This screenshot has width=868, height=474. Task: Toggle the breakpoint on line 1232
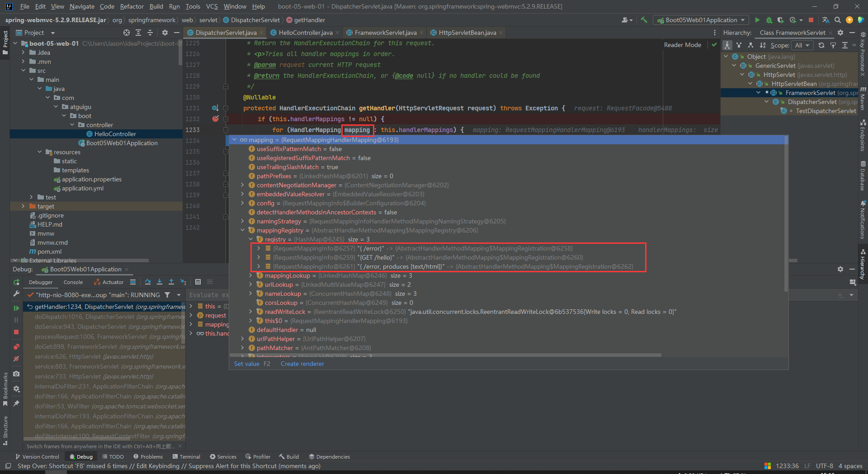pos(216,119)
